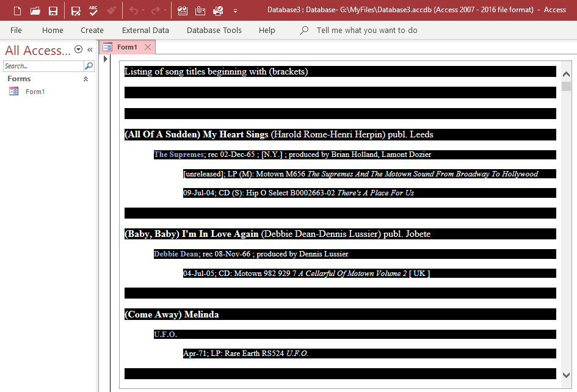The image size is (577, 392).
Task: Click 'rec 02-Dec-65' recording details text
Action: click(x=231, y=154)
